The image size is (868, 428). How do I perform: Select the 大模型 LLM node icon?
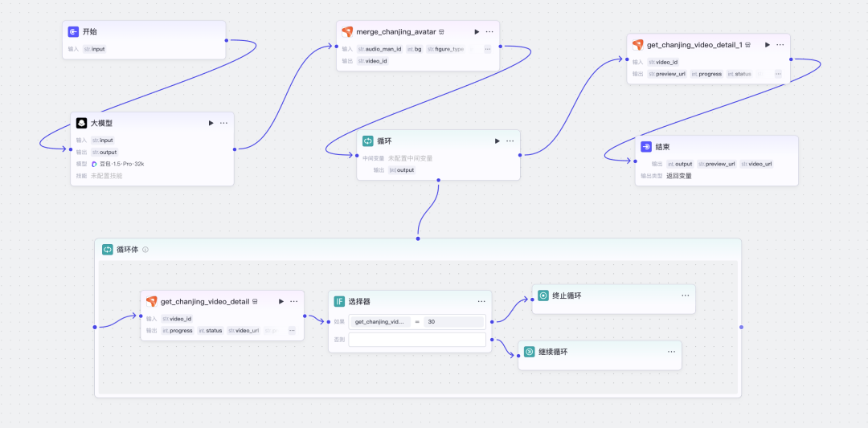click(x=81, y=123)
